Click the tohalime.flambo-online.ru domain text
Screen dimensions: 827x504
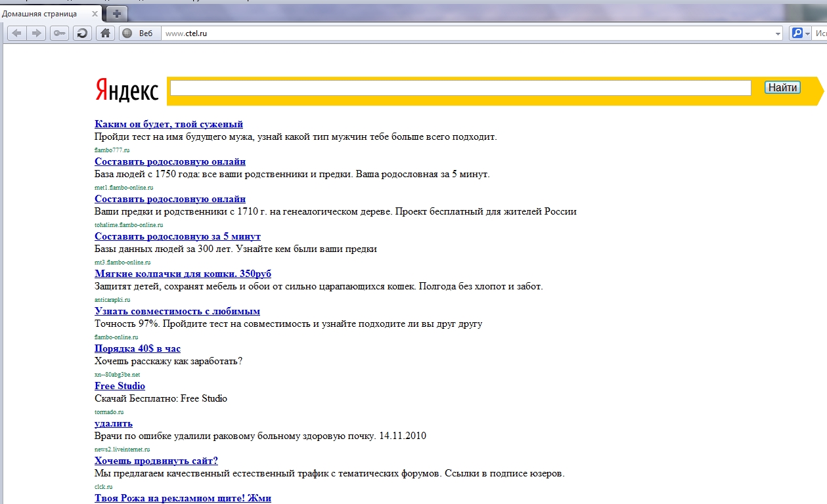[x=129, y=225]
